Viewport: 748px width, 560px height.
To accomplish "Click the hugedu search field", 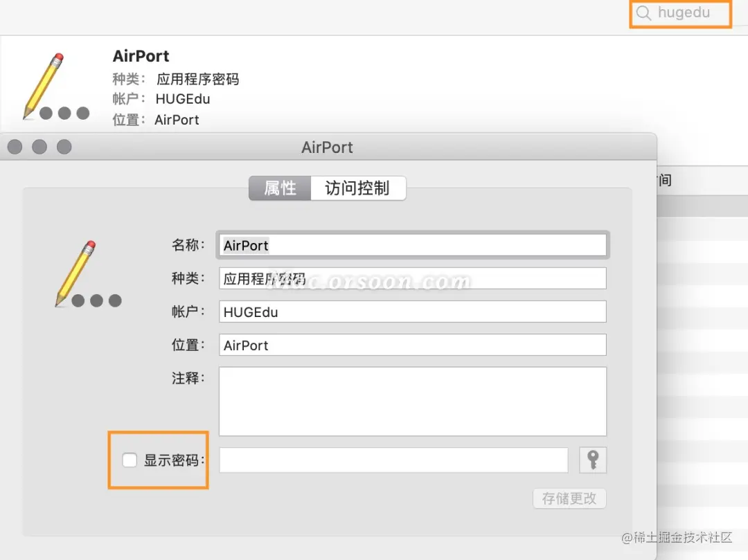I will coord(681,13).
